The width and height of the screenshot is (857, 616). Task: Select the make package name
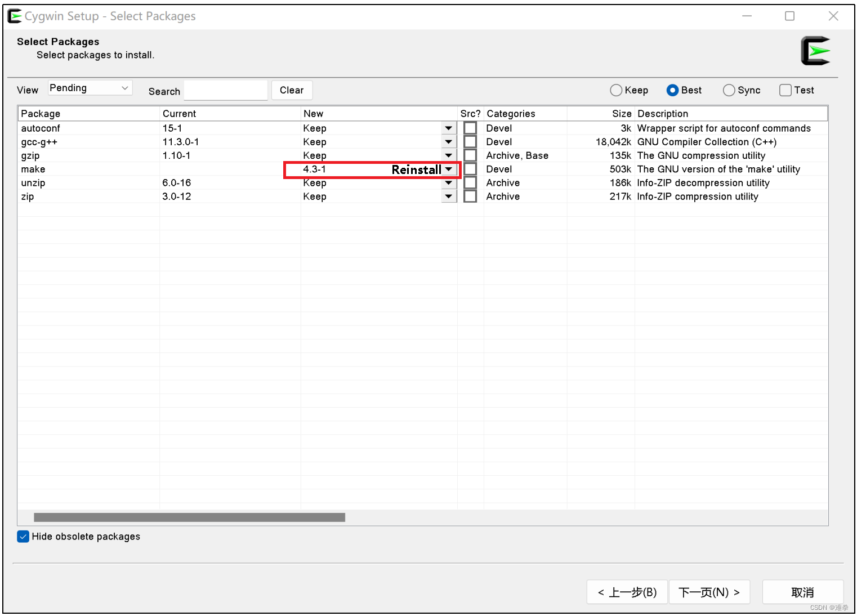coord(33,169)
